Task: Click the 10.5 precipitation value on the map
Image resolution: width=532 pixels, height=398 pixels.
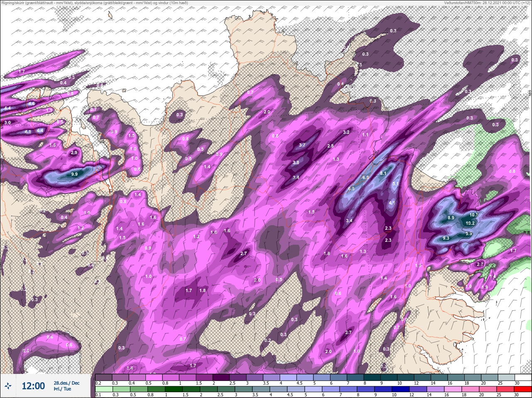Action: tap(474, 215)
